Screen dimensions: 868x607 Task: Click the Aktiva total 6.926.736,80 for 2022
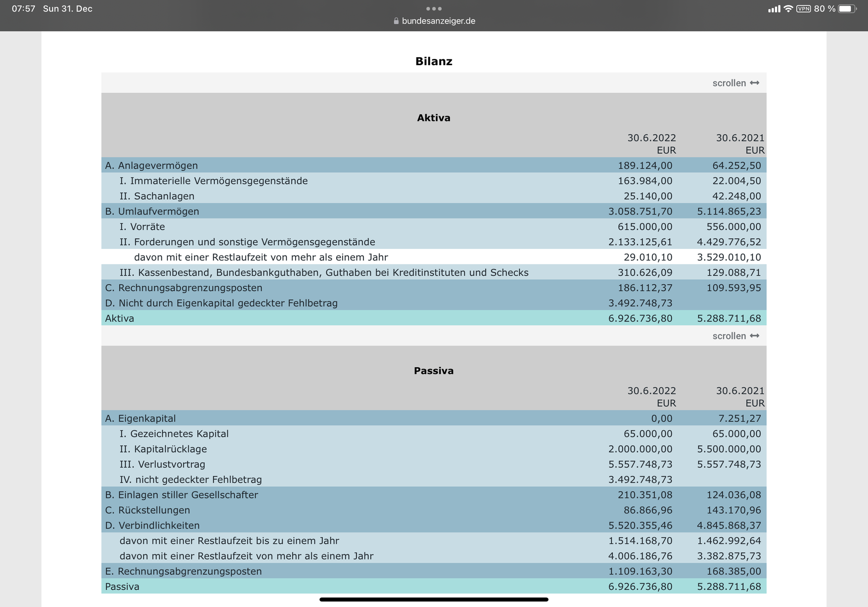coord(640,318)
